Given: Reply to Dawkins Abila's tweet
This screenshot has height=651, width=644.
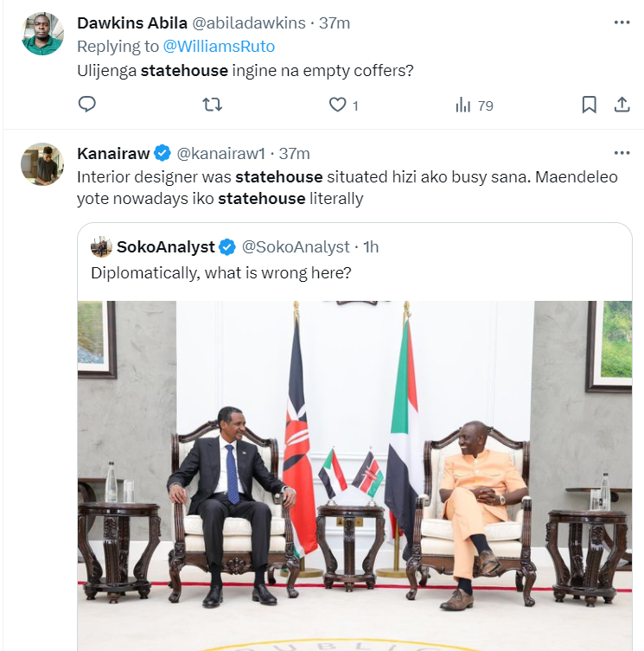Looking at the screenshot, I should pyautogui.click(x=86, y=105).
